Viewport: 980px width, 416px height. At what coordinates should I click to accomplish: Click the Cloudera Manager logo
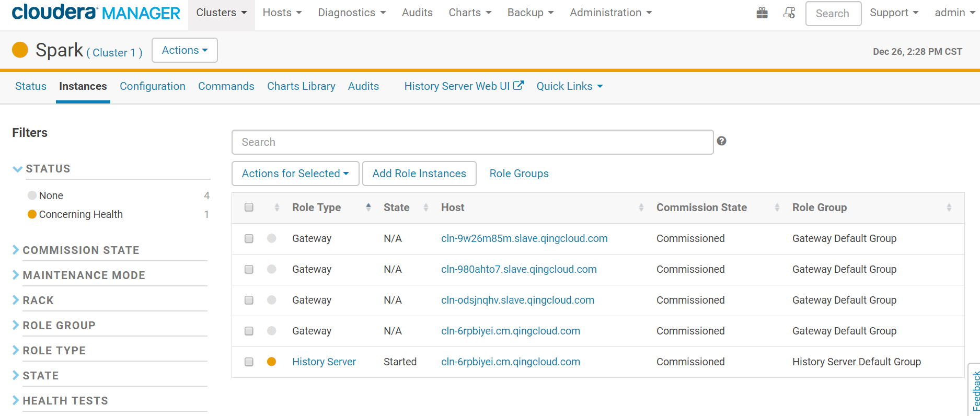click(x=96, y=13)
